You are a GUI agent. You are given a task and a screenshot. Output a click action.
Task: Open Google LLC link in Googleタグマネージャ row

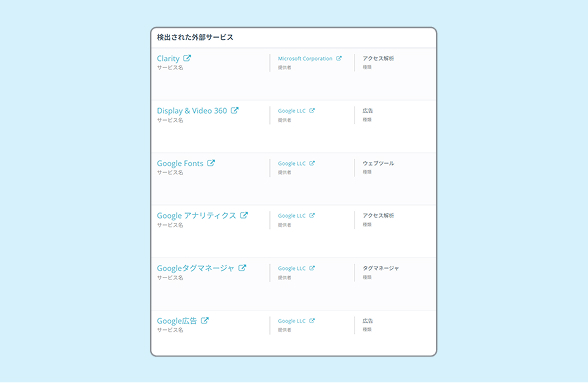coord(292,269)
